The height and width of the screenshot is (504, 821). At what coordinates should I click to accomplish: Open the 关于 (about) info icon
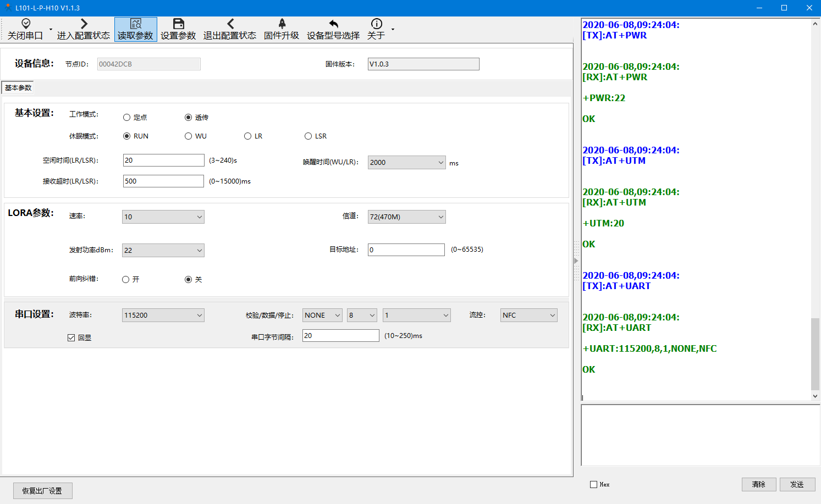tap(377, 24)
